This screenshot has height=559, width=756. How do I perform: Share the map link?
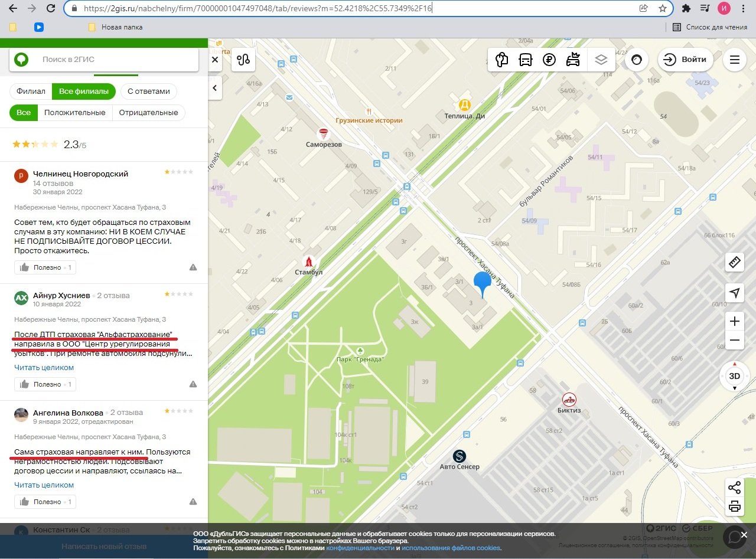735,488
